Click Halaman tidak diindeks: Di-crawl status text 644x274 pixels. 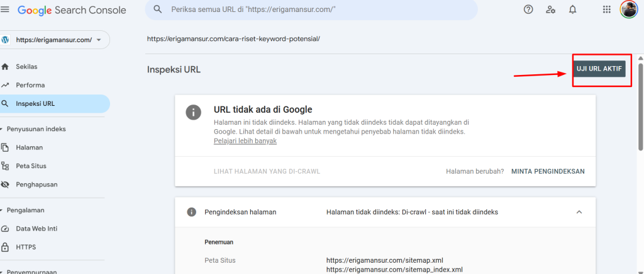[x=412, y=212]
